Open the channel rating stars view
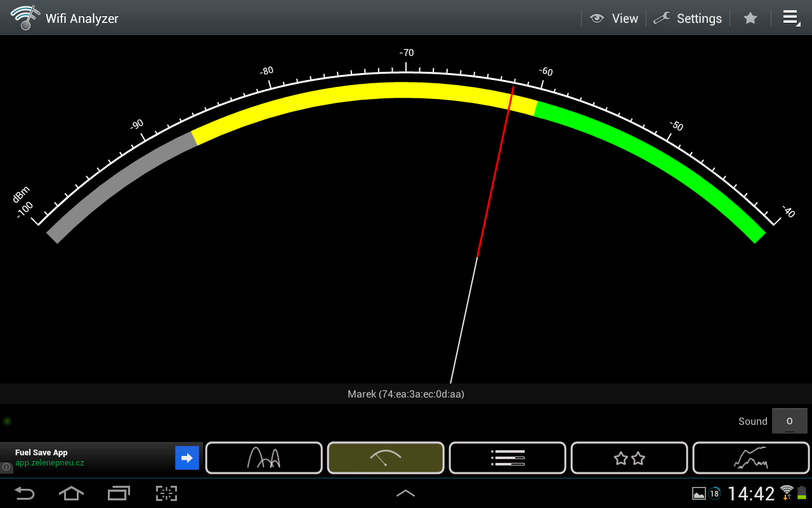The height and width of the screenshot is (508, 812). [x=629, y=458]
